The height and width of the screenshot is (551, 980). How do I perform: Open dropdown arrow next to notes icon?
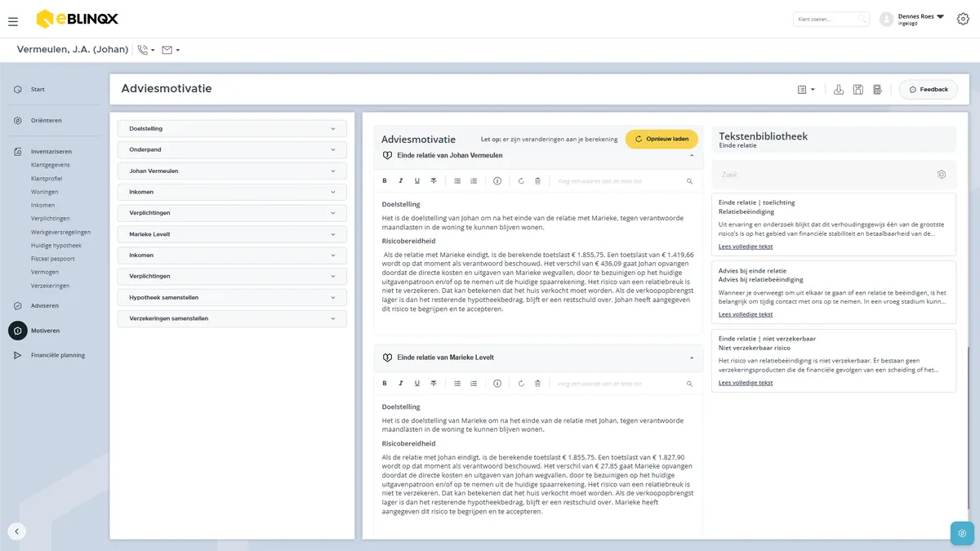[x=813, y=90]
